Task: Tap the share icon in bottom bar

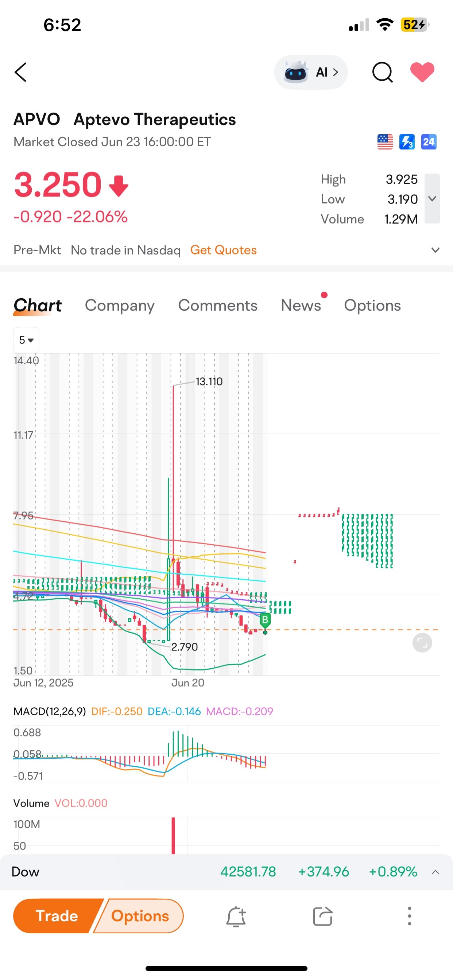Action: (x=322, y=916)
